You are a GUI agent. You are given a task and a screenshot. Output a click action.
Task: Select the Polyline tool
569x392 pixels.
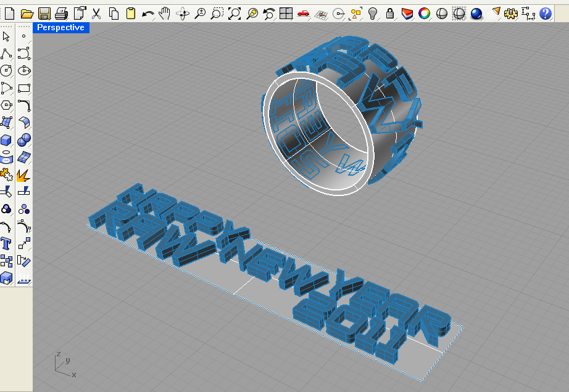6,54
